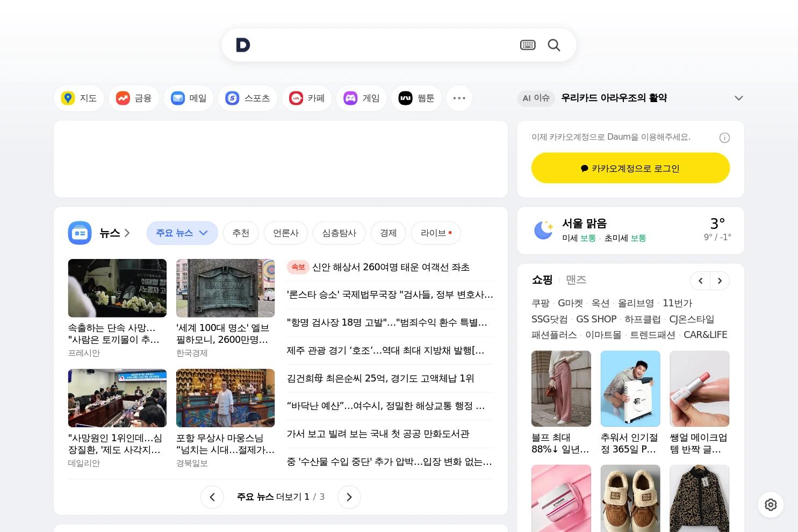Image resolution: width=798 pixels, height=532 pixels.
Task: Go to next shopping items with right arrow
Action: pos(720,281)
